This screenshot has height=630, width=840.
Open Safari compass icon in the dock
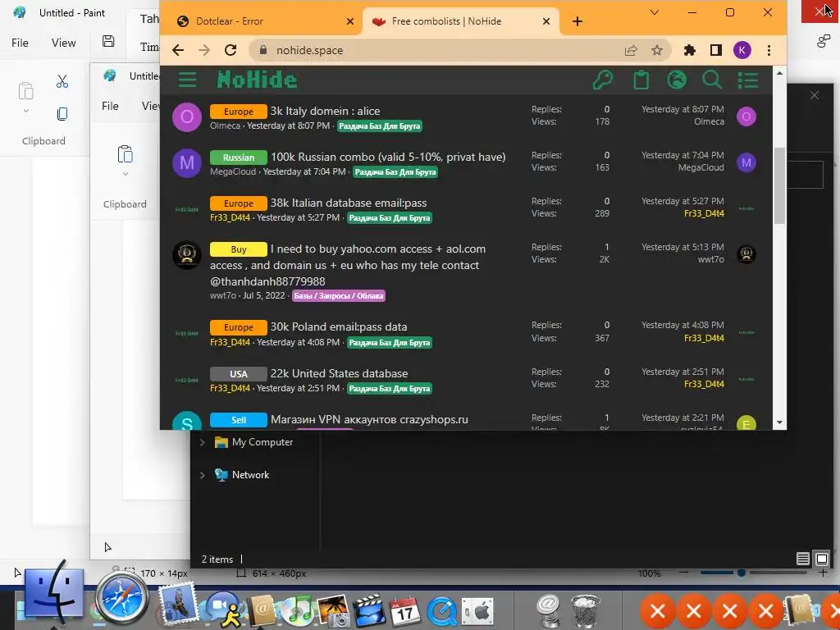[122, 598]
